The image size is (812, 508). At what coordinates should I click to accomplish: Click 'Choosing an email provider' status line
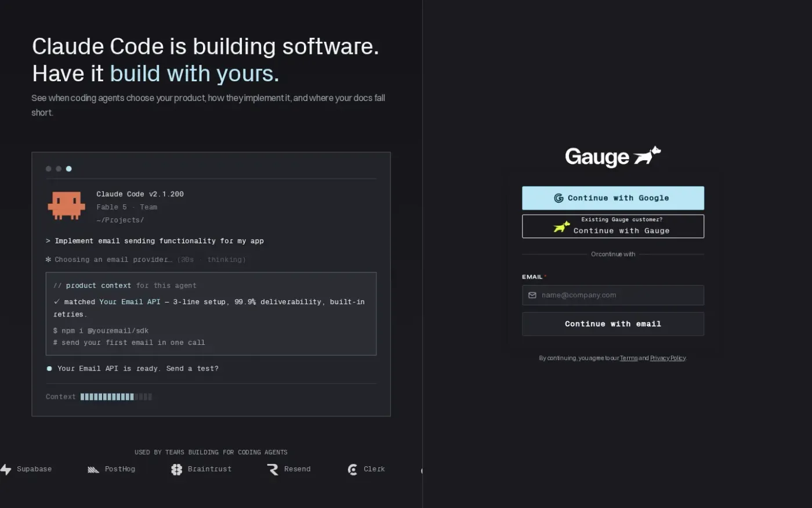coord(146,260)
